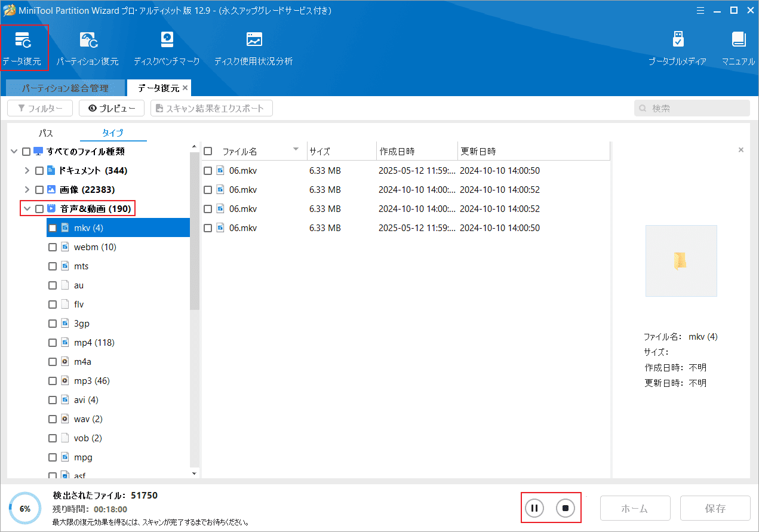Screen dimensions: 759x532
Task: Expand the 画像 (22383) node
Action: point(27,190)
